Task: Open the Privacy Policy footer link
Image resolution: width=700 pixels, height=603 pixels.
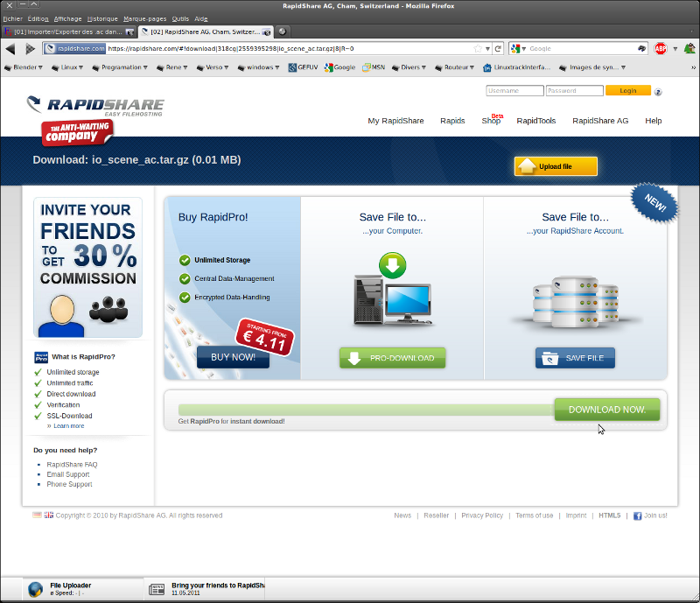Action: pos(482,515)
